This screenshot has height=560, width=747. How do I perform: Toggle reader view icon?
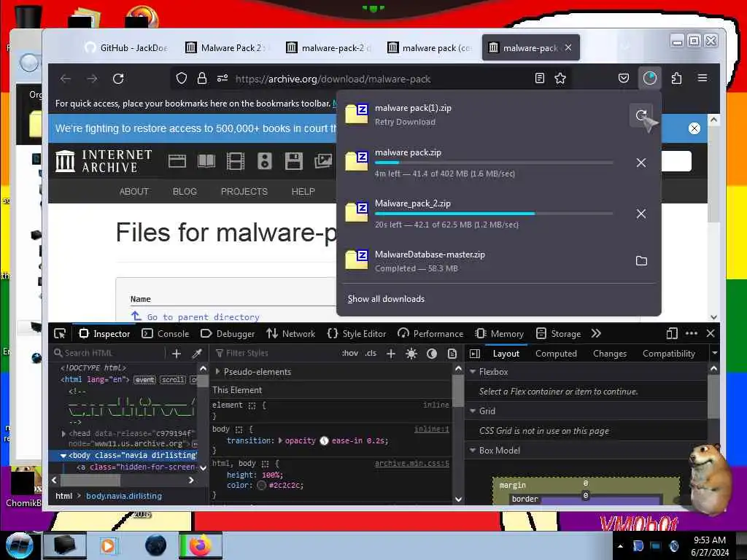tap(540, 78)
